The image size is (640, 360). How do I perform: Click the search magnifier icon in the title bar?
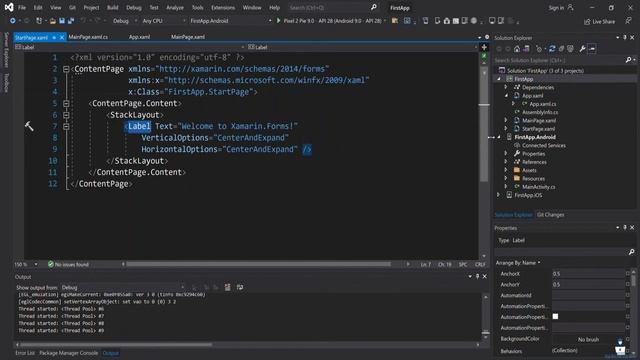click(x=374, y=7)
